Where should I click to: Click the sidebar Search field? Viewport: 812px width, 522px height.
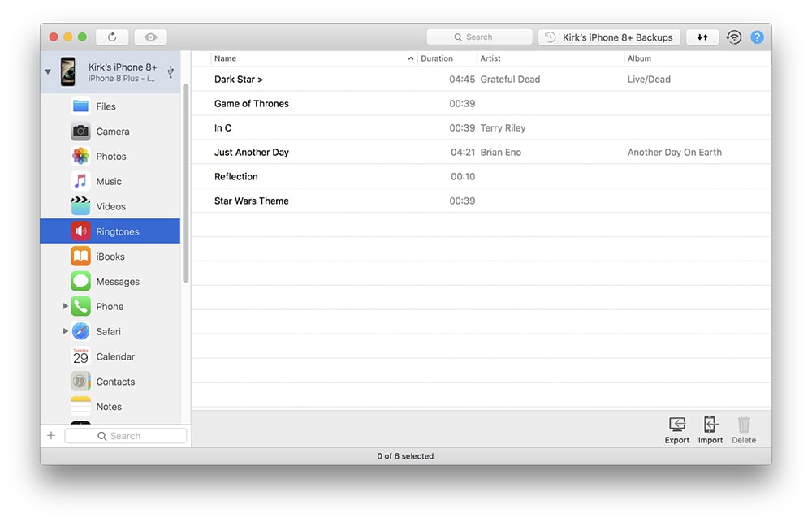125,435
